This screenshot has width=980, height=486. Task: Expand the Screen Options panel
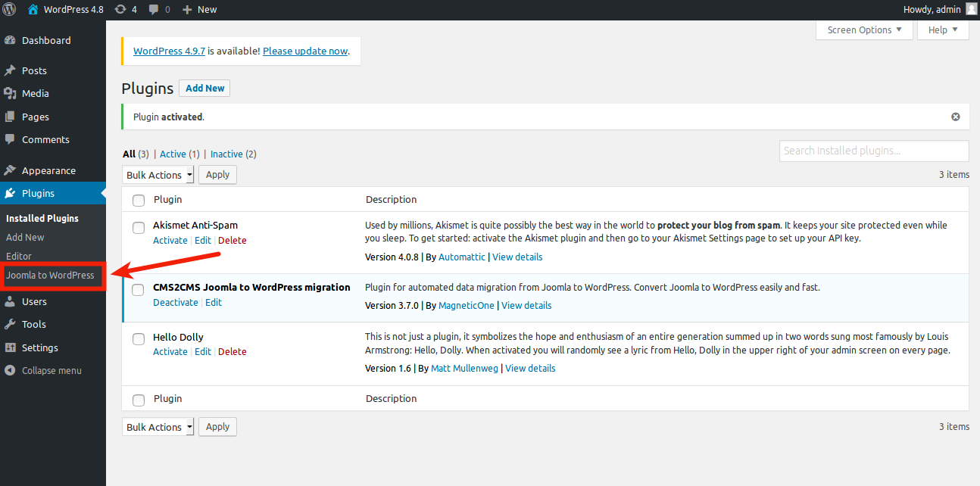coord(864,30)
